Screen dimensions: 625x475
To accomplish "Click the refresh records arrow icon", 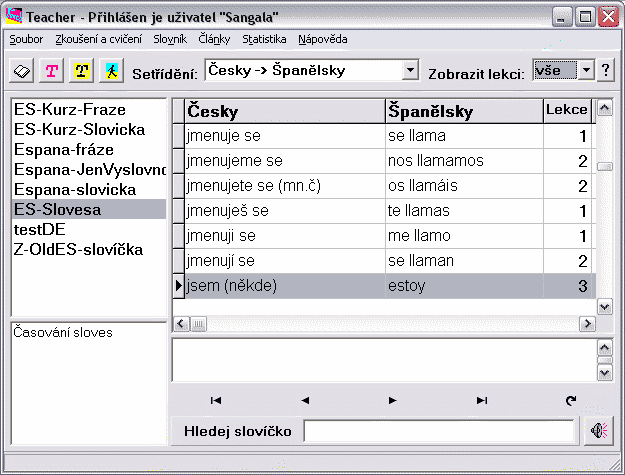I will pos(571,400).
